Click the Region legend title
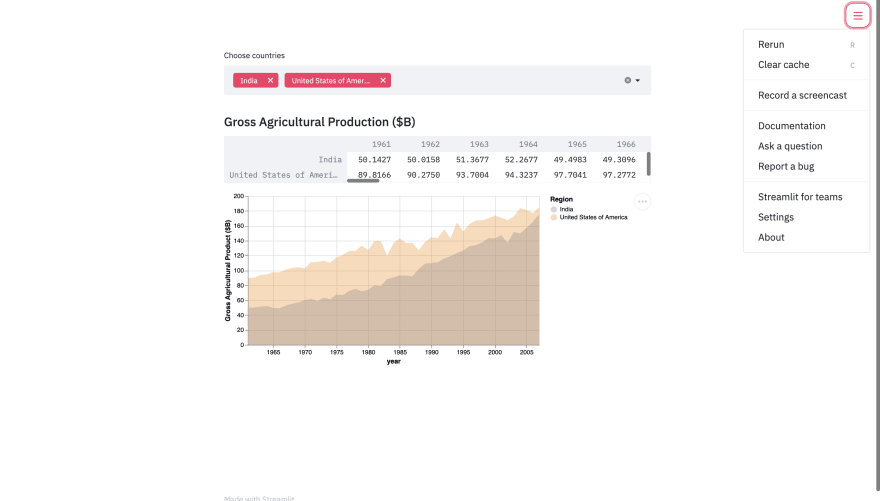The height and width of the screenshot is (501, 880). pos(561,199)
